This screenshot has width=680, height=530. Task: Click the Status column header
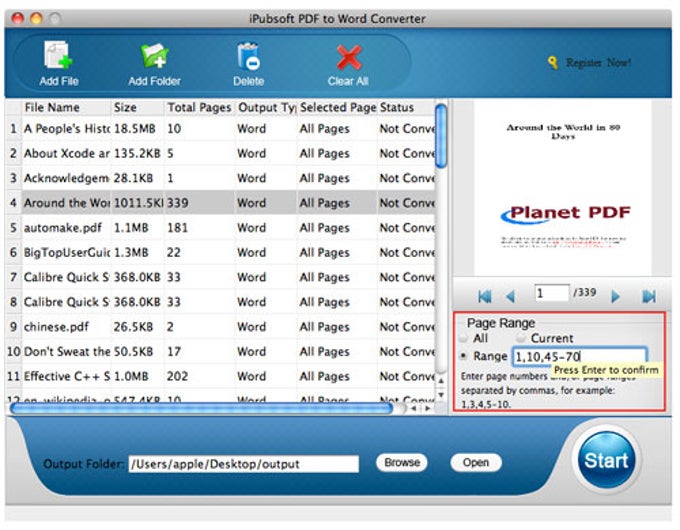coord(406,108)
